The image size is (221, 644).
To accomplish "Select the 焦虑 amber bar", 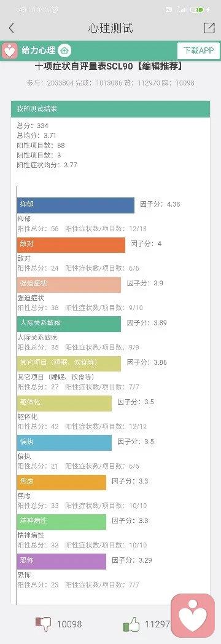I will click(61, 482).
